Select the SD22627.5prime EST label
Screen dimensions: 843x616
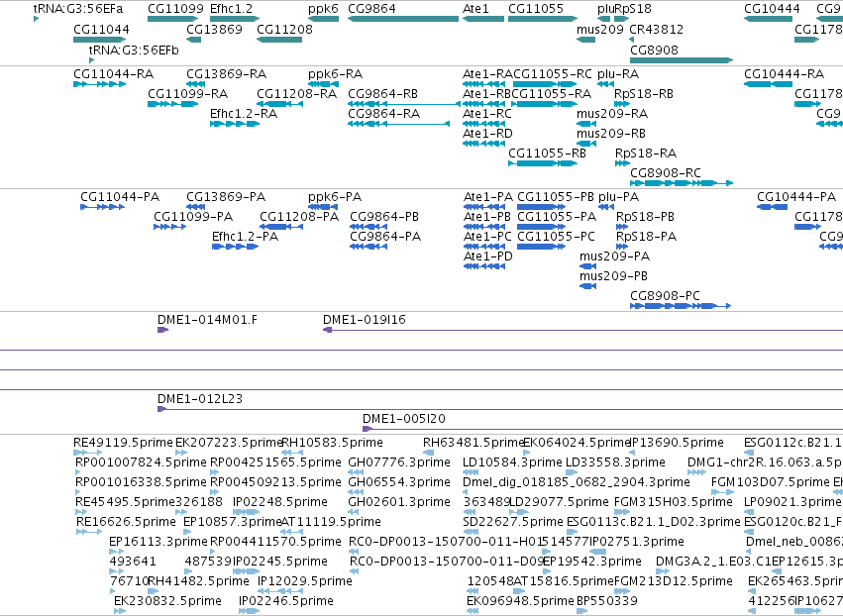click(x=513, y=522)
